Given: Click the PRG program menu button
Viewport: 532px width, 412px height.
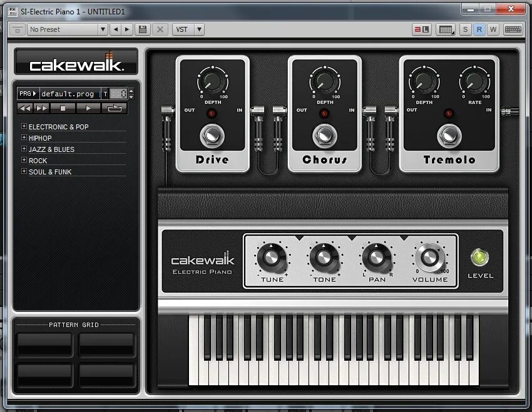Looking at the screenshot, I should coord(28,94).
